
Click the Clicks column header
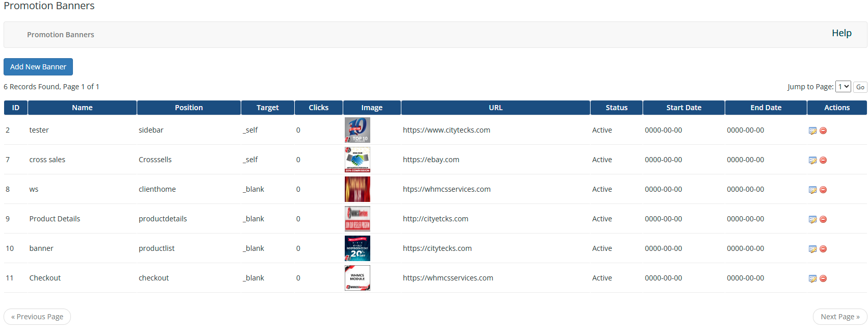coord(318,108)
